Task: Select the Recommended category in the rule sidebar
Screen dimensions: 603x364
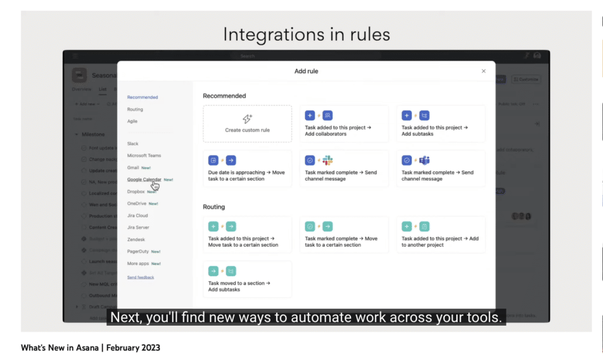Action: [143, 97]
